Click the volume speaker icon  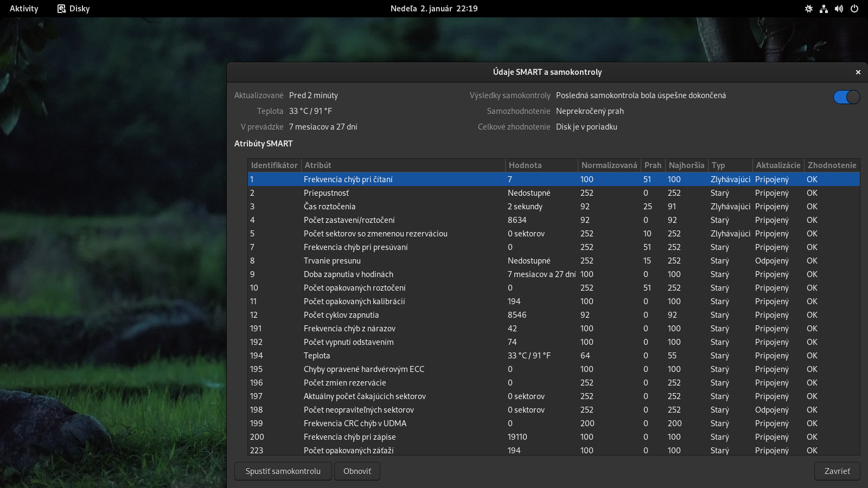point(839,9)
